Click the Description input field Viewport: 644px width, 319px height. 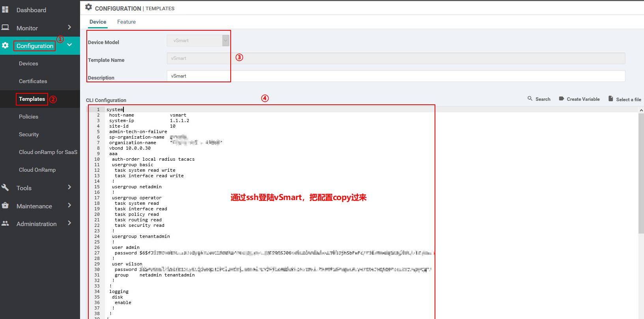pos(396,76)
